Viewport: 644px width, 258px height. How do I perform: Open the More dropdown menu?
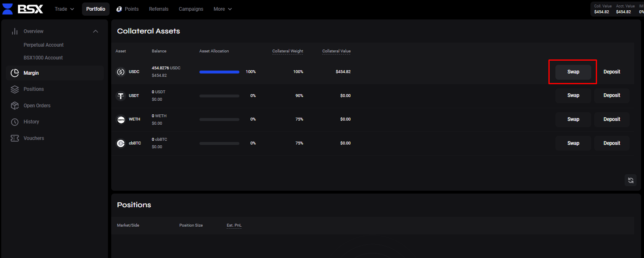tap(222, 9)
